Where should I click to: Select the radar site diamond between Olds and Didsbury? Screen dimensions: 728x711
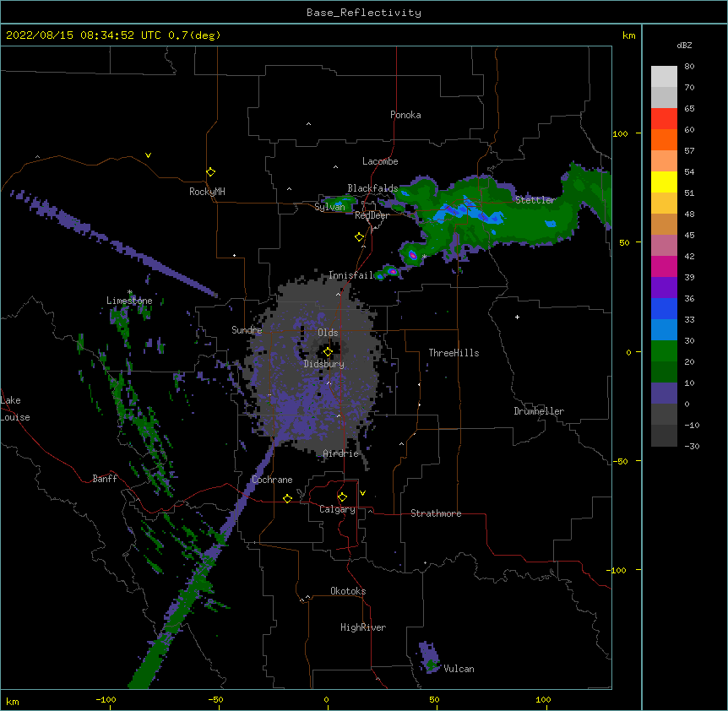pyautogui.click(x=328, y=352)
